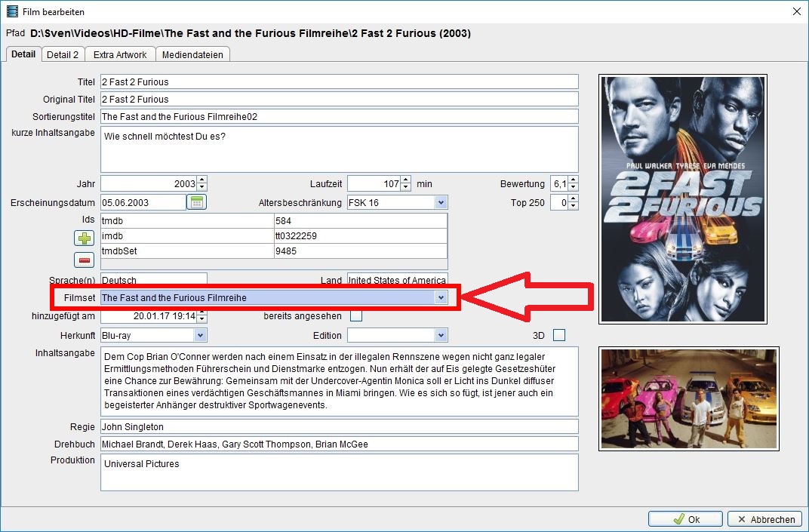Open the Extra Artwork tab
The image size is (809, 532).
(120, 54)
